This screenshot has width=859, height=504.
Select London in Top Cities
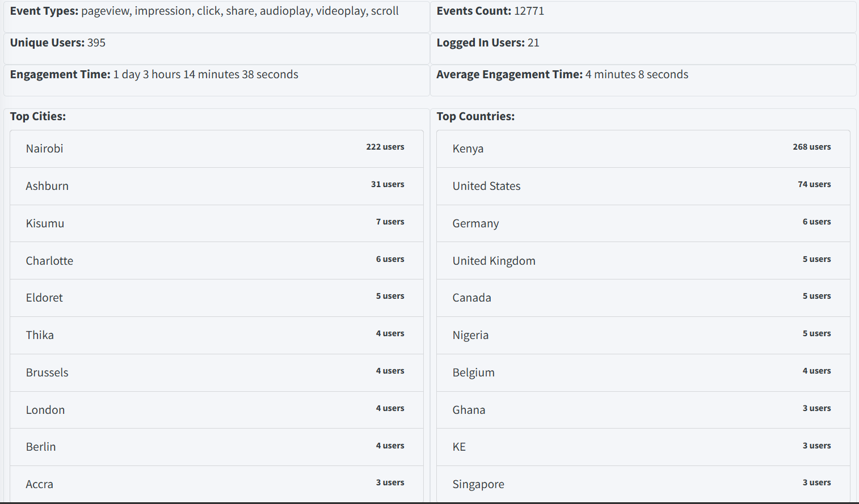[x=216, y=410]
